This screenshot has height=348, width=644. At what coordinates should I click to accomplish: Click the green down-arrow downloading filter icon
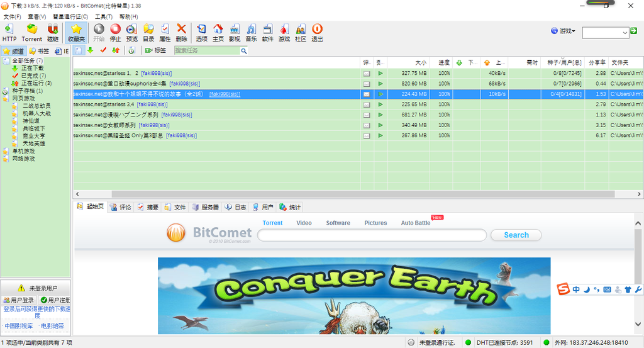[91, 50]
